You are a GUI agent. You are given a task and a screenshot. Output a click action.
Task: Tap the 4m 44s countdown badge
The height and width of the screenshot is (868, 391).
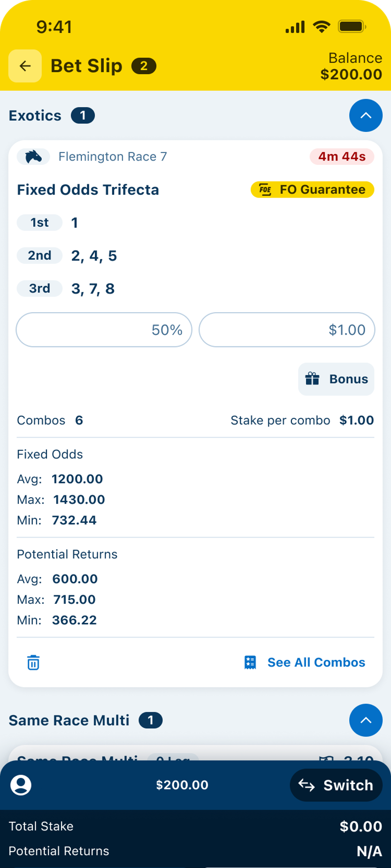pos(342,157)
